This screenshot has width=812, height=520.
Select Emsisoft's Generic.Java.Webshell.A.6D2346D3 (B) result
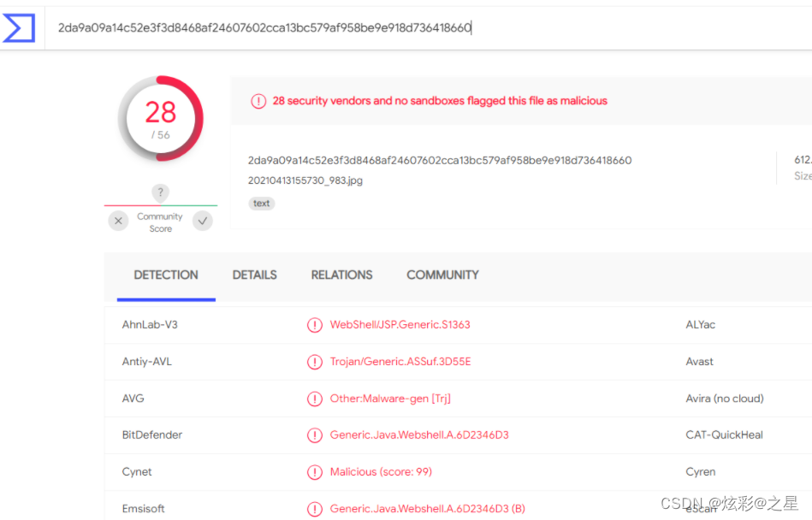coord(427,509)
